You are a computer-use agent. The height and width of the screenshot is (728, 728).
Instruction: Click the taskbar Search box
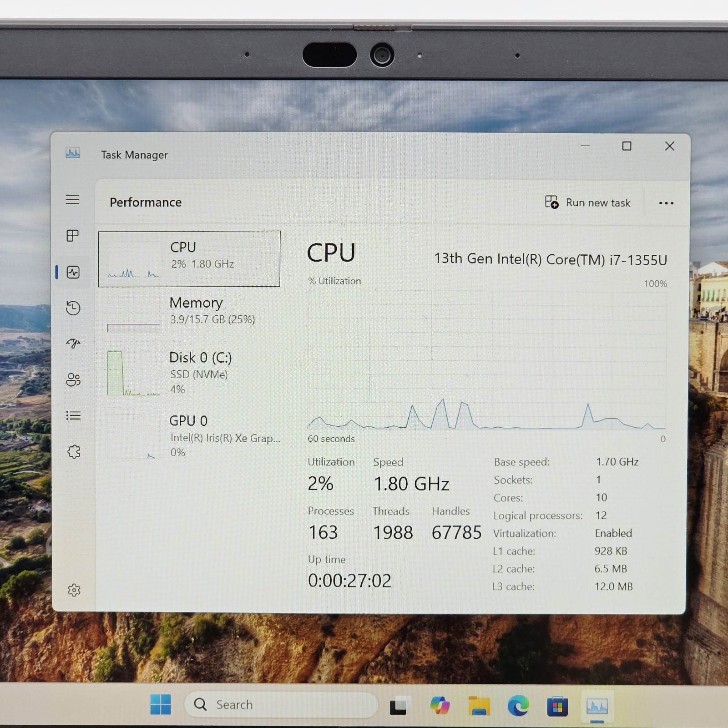pyautogui.click(x=281, y=705)
